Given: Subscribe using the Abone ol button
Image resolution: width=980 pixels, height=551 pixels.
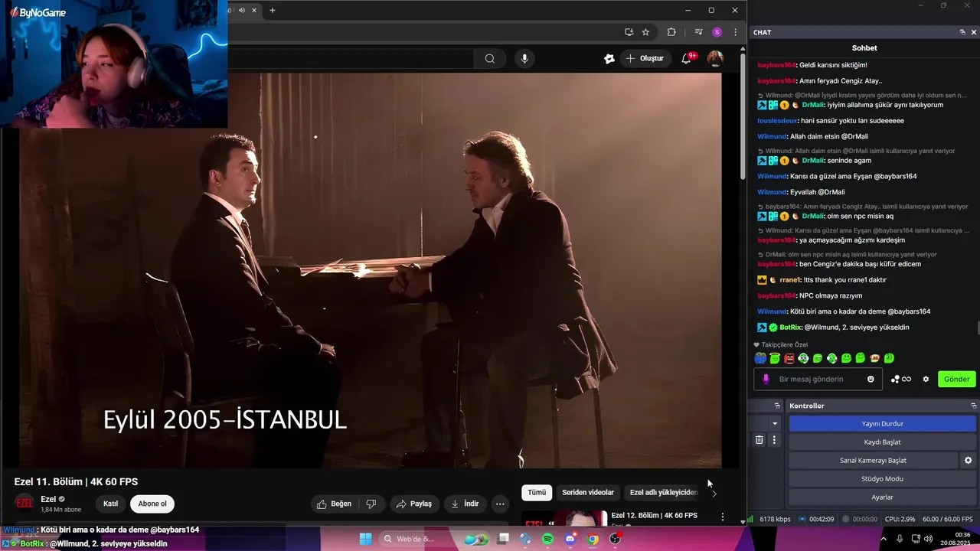Looking at the screenshot, I should point(152,504).
